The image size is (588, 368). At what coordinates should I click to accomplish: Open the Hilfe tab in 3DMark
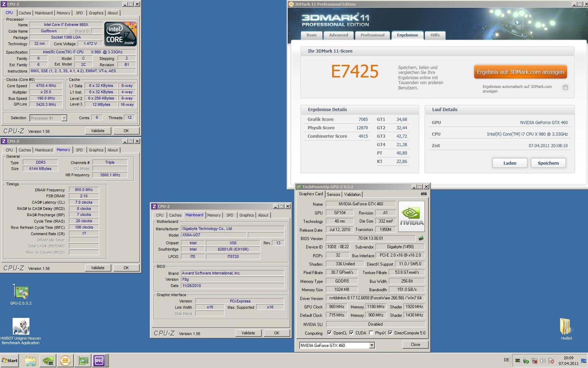pos(435,35)
